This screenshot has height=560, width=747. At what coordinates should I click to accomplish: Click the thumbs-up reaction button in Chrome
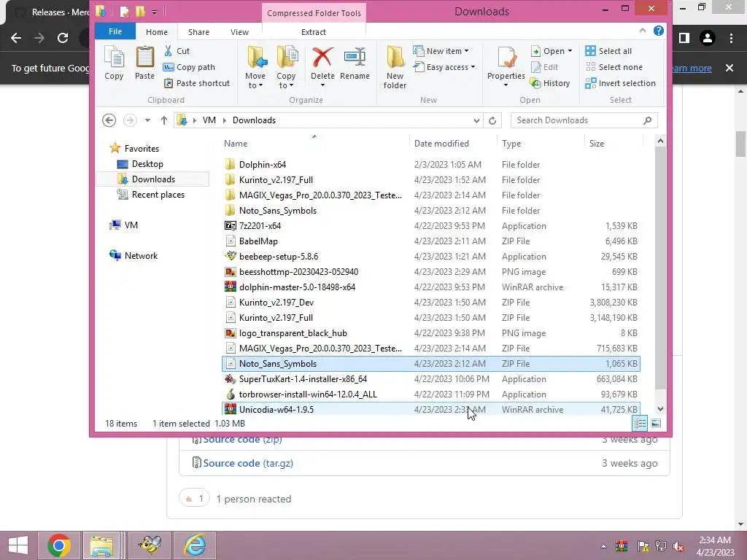[194, 499]
